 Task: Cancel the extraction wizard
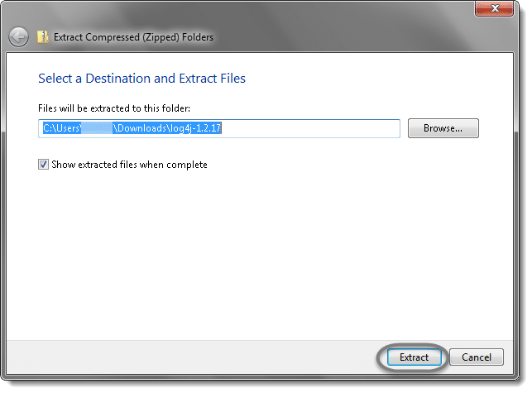pyautogui.click(x=477, y=357)
